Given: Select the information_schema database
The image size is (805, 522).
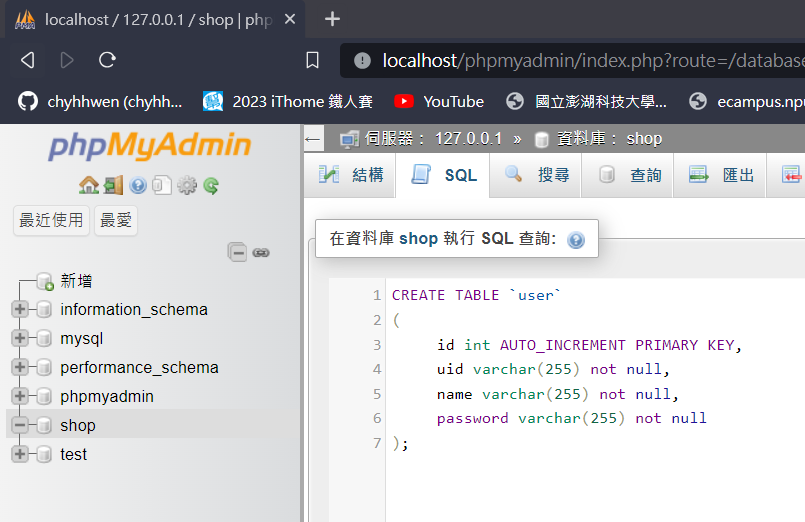Looking at the screenshot, I should tap(134, 310).
